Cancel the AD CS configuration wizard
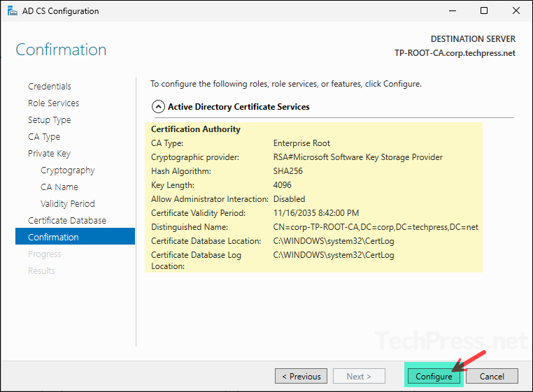This screenshot has height=392, width=533. (x=491, y=377)
